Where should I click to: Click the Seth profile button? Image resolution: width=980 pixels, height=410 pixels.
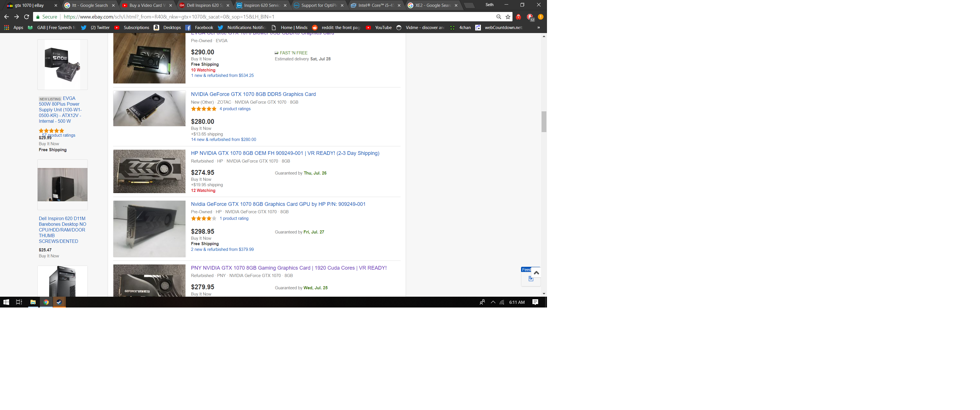489,5
